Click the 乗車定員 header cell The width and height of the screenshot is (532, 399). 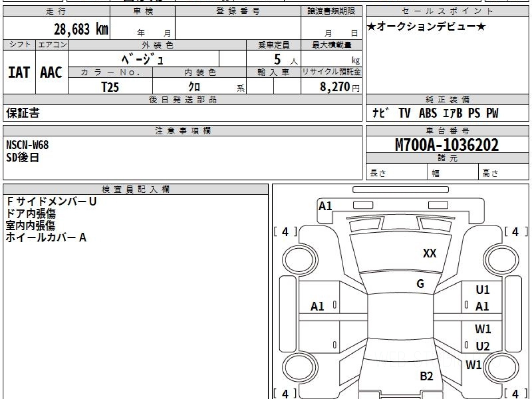(x=274, y=45)
